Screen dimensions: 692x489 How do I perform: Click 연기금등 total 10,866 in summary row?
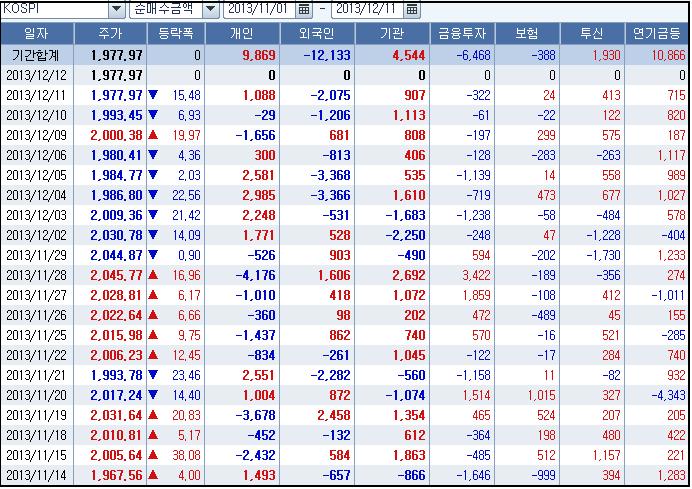(x=669, y=56)
